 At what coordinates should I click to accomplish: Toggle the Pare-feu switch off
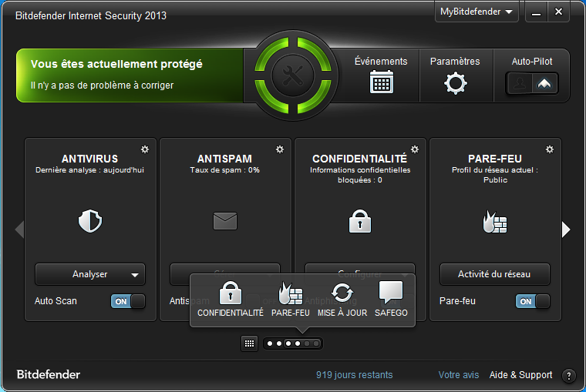[x=533, y=302]
